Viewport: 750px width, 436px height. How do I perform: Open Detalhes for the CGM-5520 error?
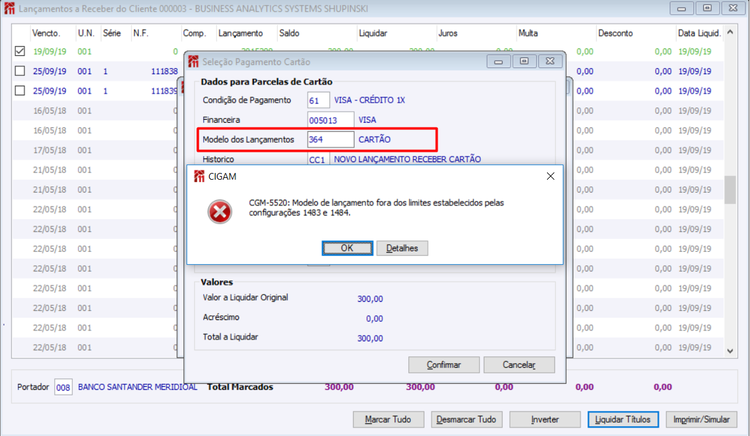coord(402,248)
